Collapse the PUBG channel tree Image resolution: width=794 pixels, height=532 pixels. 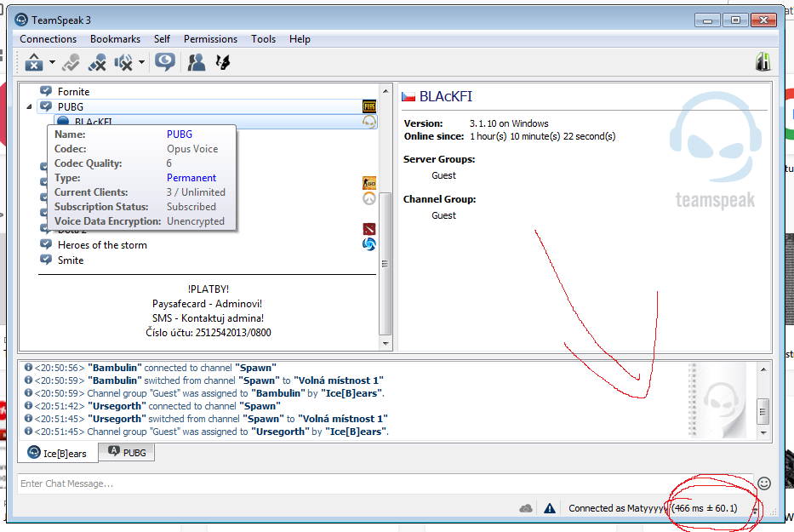pyautogui.click(x=30, y=107)
